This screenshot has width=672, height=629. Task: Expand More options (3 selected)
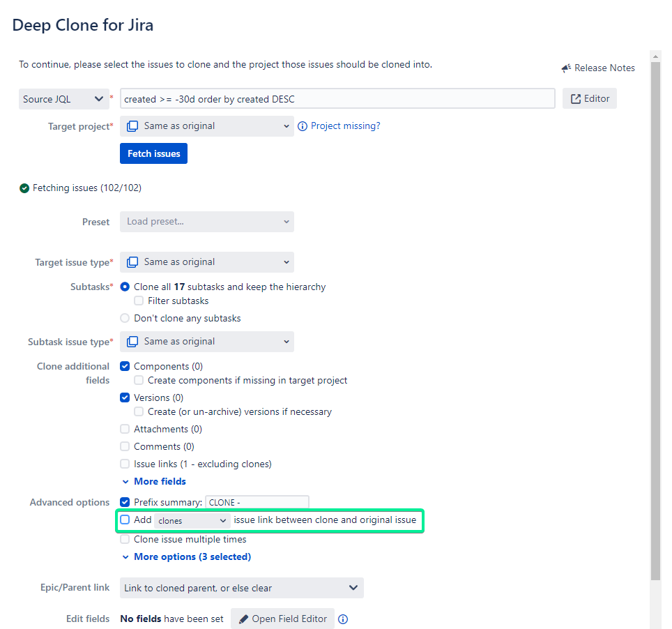tap(187, 556)
